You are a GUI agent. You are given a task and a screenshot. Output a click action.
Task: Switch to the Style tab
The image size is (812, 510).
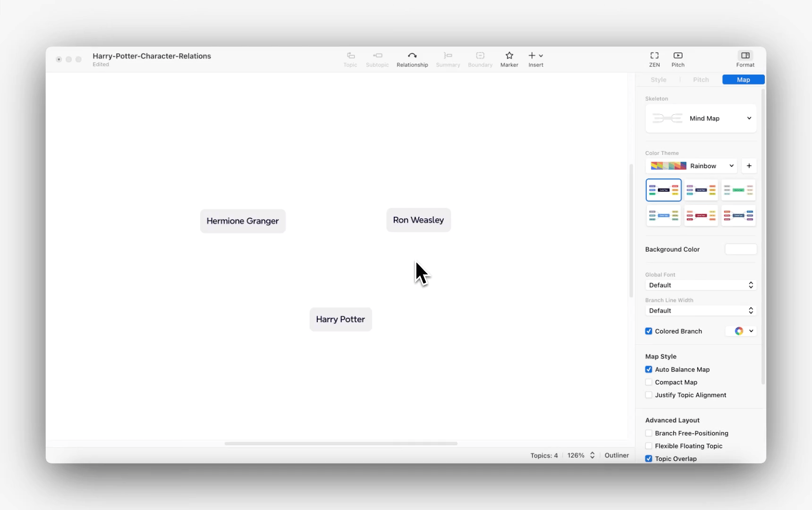coord(658,80)
